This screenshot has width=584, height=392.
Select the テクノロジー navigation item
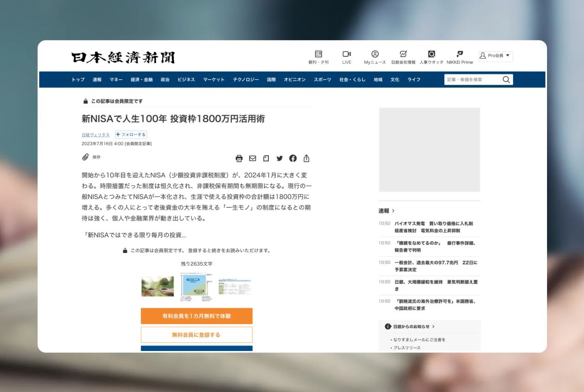(246, 80)
